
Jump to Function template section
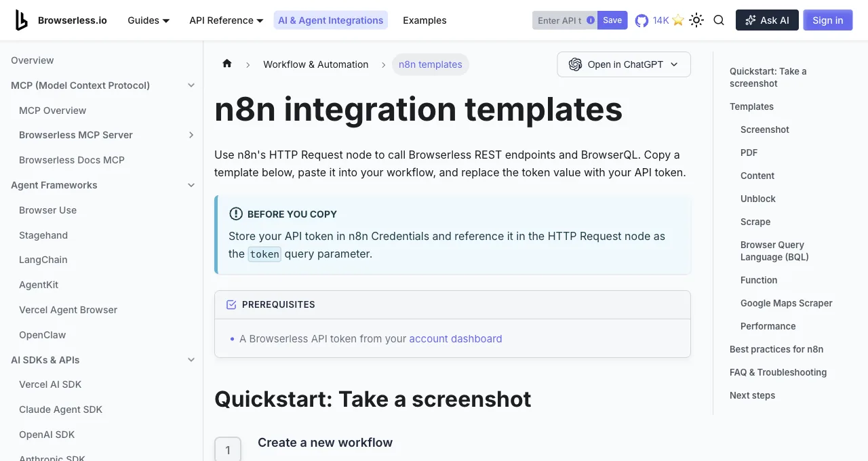click(759, 280)
